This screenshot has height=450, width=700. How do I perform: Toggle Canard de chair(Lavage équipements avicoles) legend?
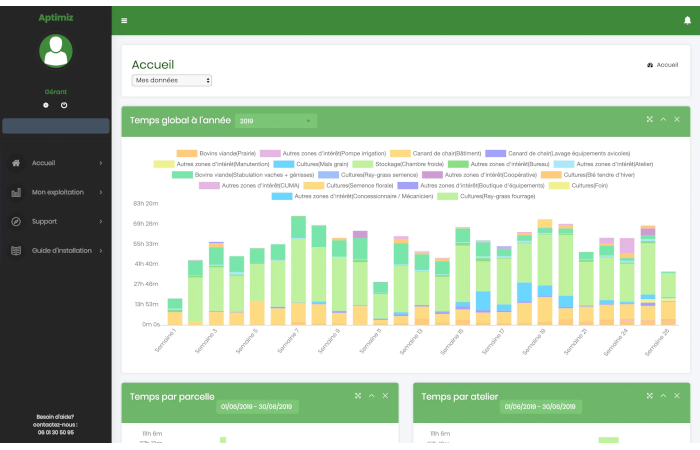coord(558,154)
